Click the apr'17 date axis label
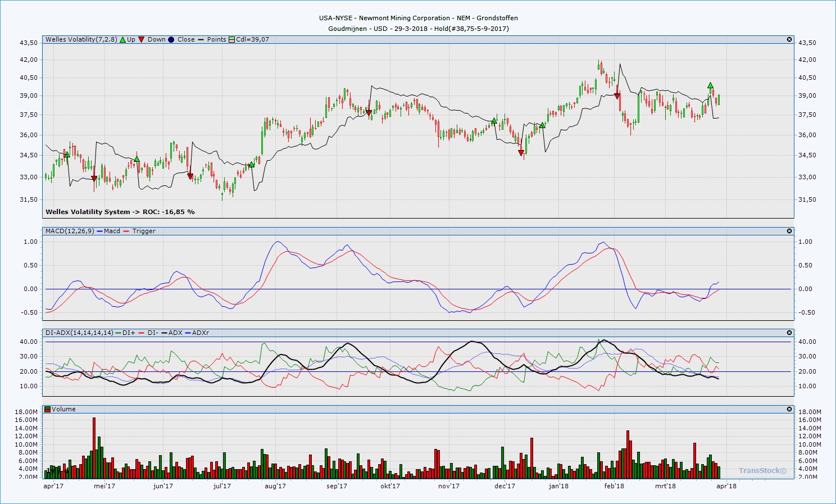This screenshot has height=504, width=836. (53, 486)
